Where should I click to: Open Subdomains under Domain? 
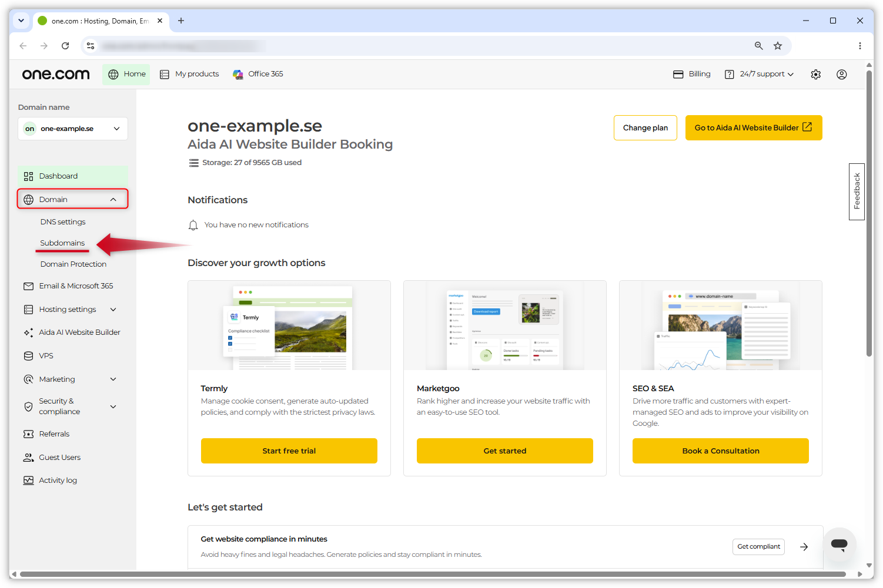(62, 243)
